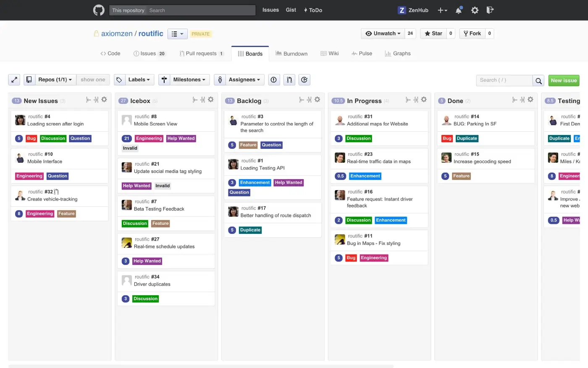
Task: Click the pull requests filter icon
Action: pos(289,79)
